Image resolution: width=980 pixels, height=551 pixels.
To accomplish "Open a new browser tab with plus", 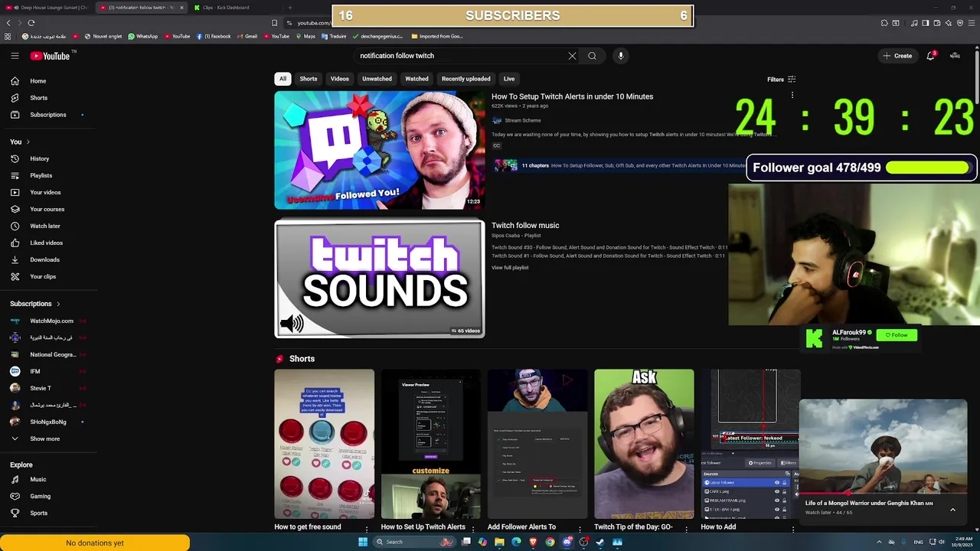I will 289,8.
